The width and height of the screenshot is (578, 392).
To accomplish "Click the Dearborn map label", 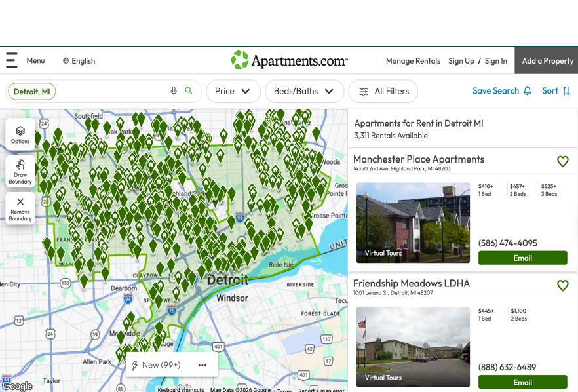I will coord(124,288).
